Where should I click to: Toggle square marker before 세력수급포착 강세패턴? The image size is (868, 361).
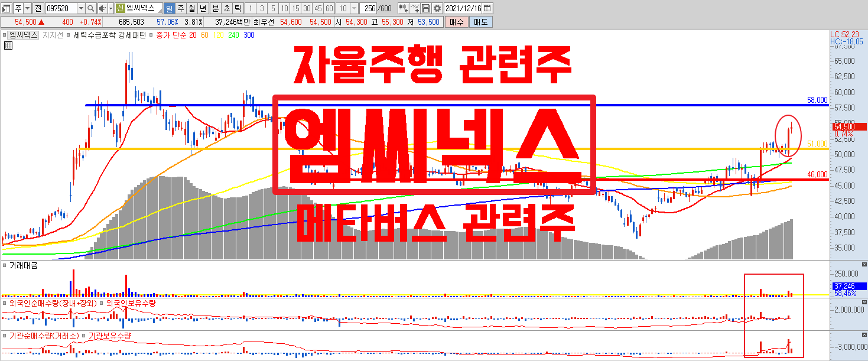coord(68,35)
